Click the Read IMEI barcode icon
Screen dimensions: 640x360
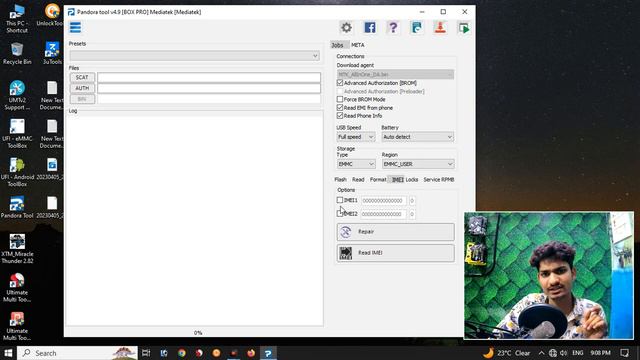click(346, 253)
